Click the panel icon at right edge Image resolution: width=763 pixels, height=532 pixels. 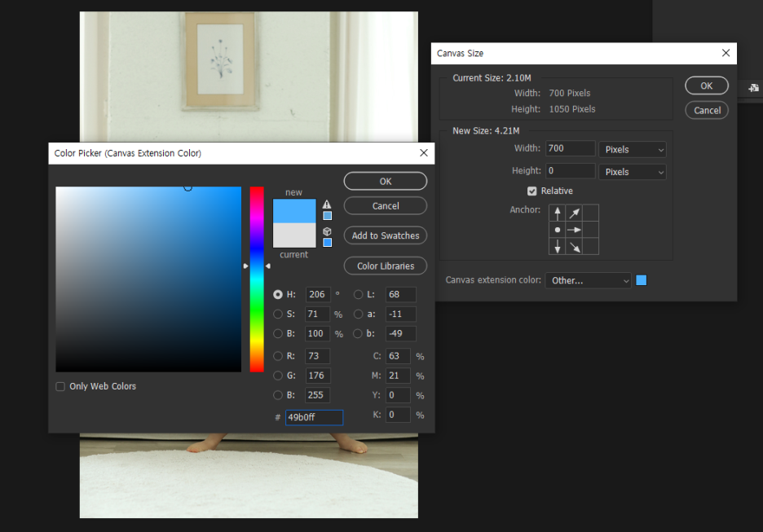[x=753, y=88]
